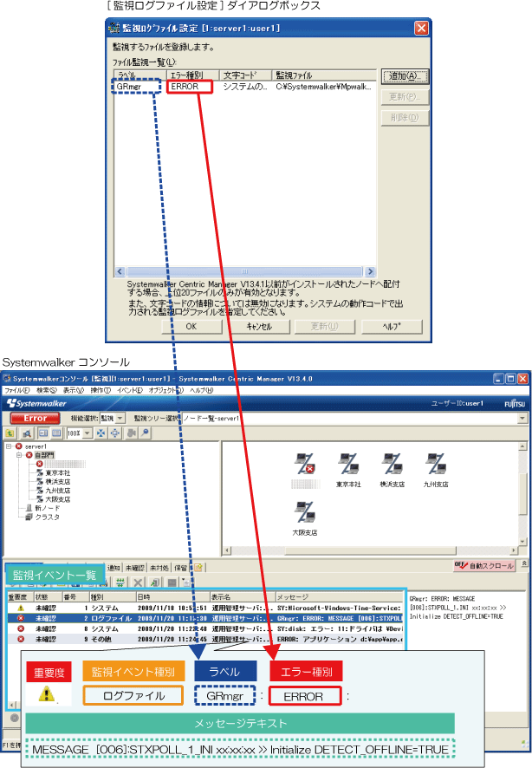Switch to the 通知 event tab
Screen dimensions: 532x768
pyautogui.click(x=114, y=568)
